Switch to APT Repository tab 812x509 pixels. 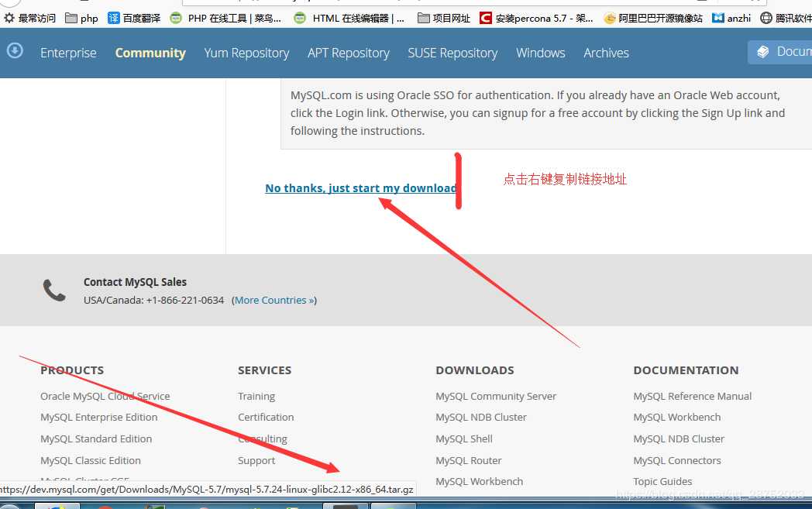349,53
